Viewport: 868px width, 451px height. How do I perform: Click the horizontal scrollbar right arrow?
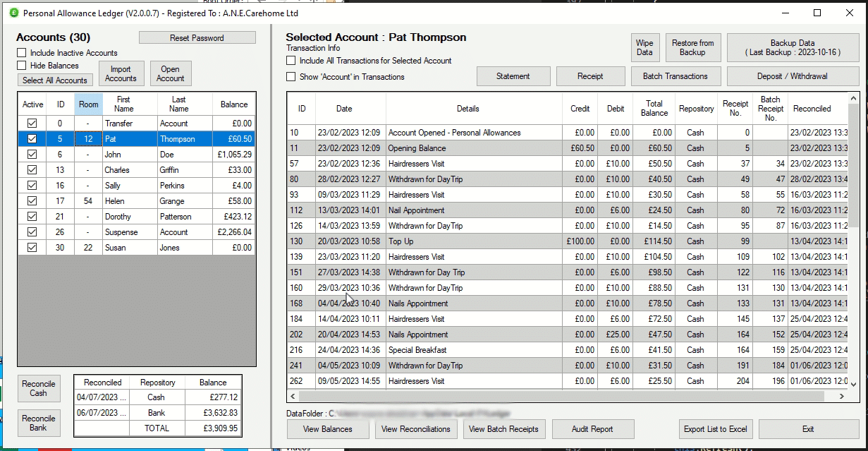coord(841,397)
